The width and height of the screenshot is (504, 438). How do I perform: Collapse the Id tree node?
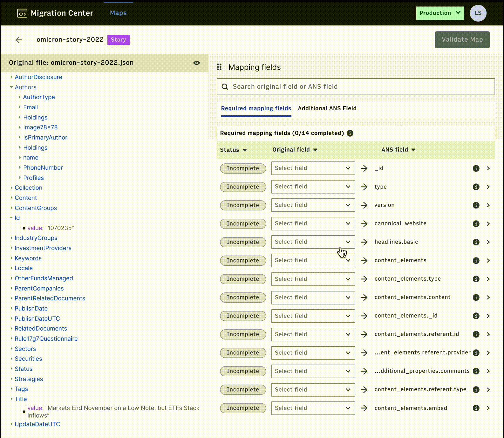[x=11, y=218]
